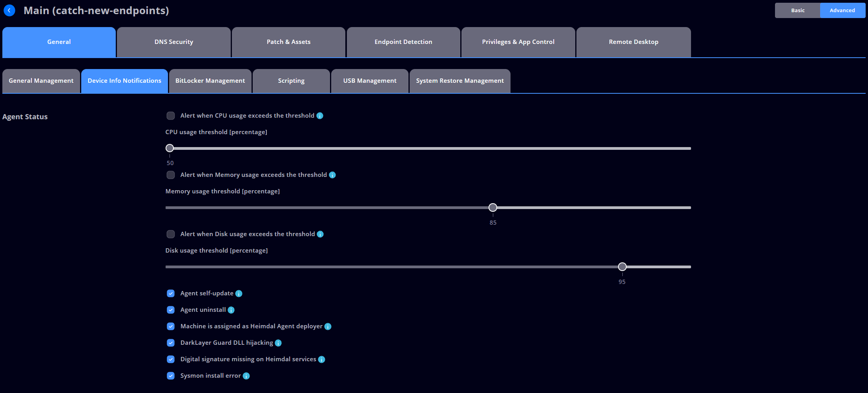
Task: Click the Main (catch-new-endpoints) policy title
Action: [96, 11]
